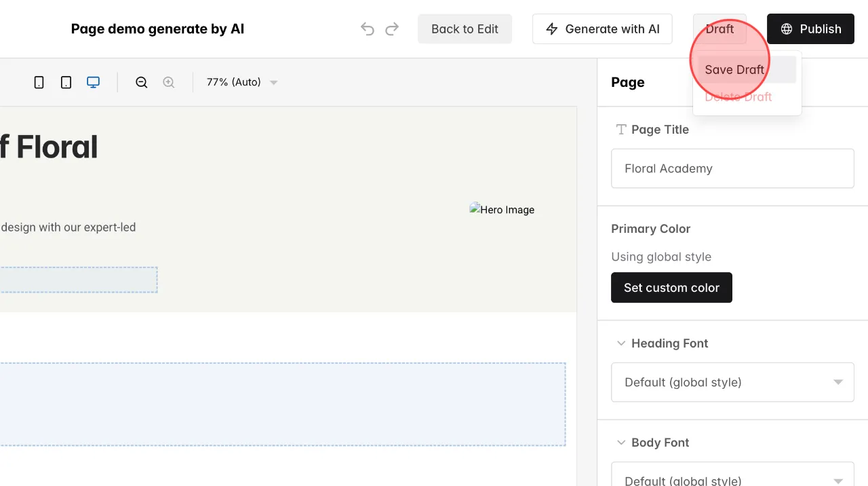Screen dimensions: 868x486
Task: Select the large blue dashed placeholder block
Action: pyautogui.click(x=282, y=405)
